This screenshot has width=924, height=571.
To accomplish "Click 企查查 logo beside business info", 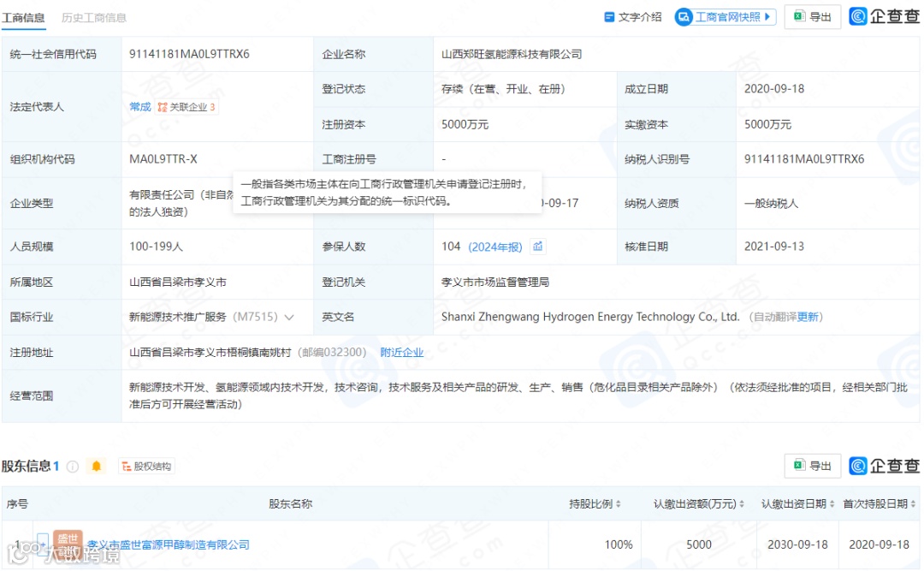I will point(884,16).
